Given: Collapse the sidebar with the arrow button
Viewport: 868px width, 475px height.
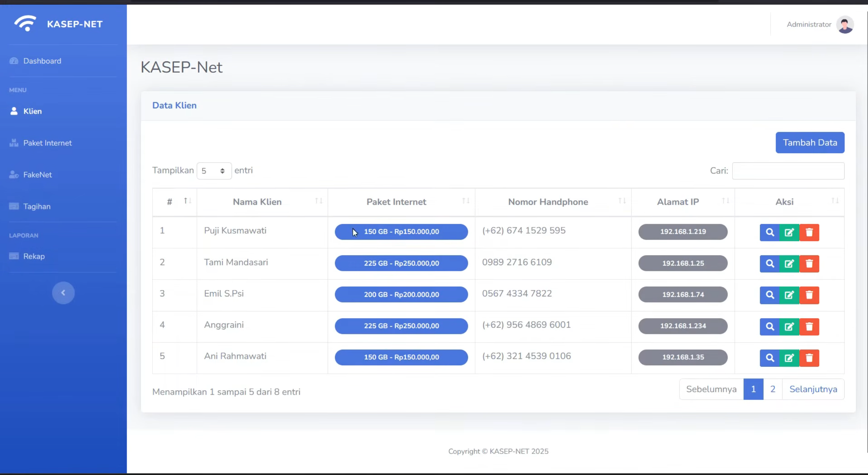Looking at the screenshot, I should coord(63,293).
